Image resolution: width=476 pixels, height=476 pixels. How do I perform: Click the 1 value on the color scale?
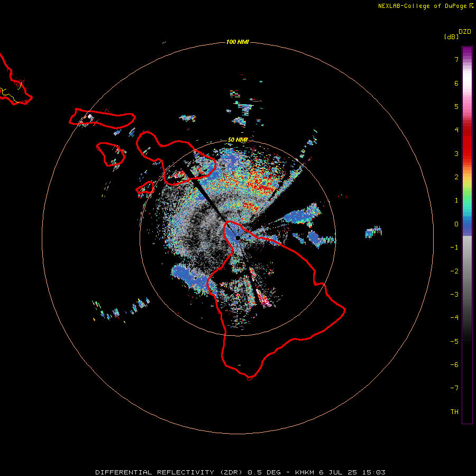click(x=456, y=200)
